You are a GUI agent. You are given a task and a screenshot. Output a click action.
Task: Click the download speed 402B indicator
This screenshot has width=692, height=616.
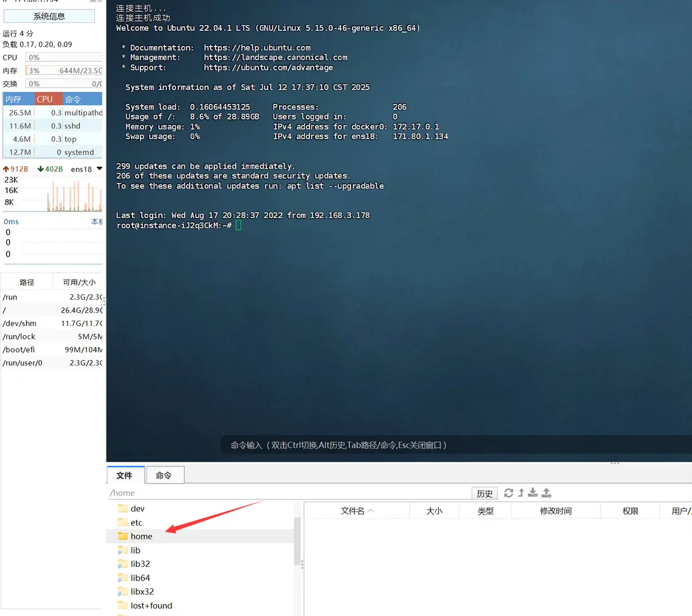tap(50, 169)
